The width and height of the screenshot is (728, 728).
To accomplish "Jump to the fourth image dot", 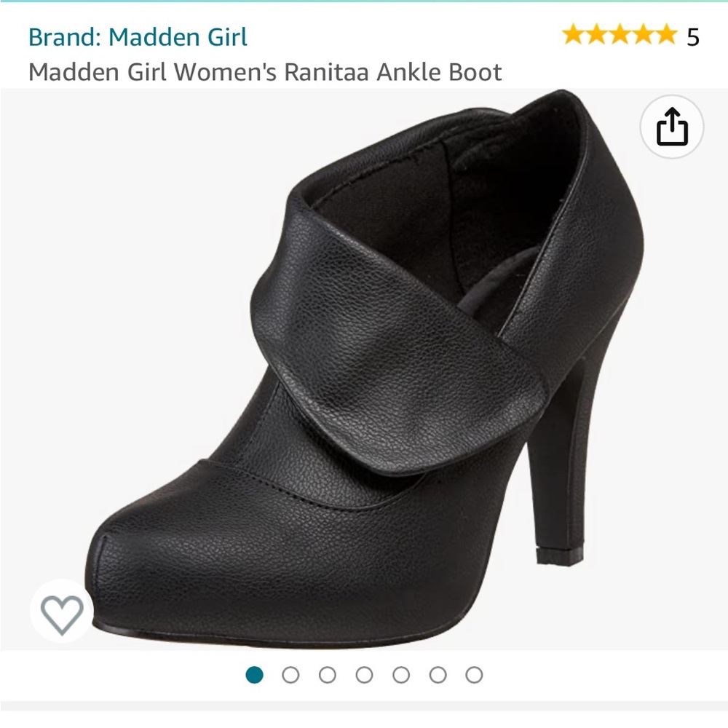I will coord(363,675).
